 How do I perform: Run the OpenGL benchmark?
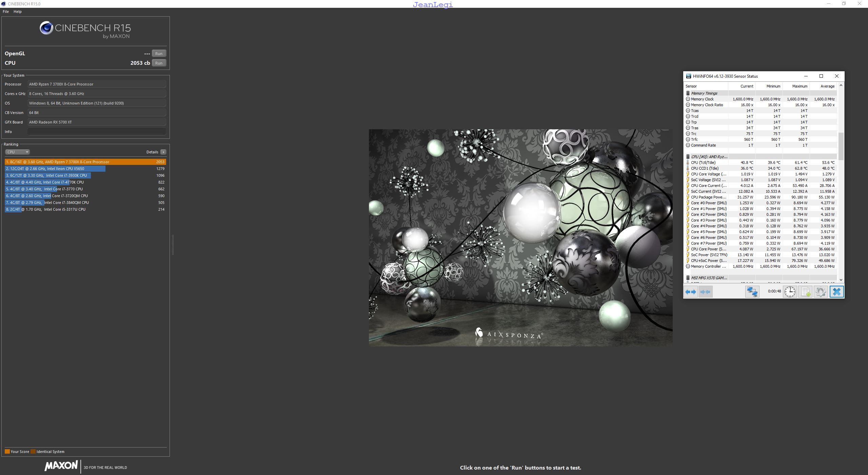pos(159,54)
